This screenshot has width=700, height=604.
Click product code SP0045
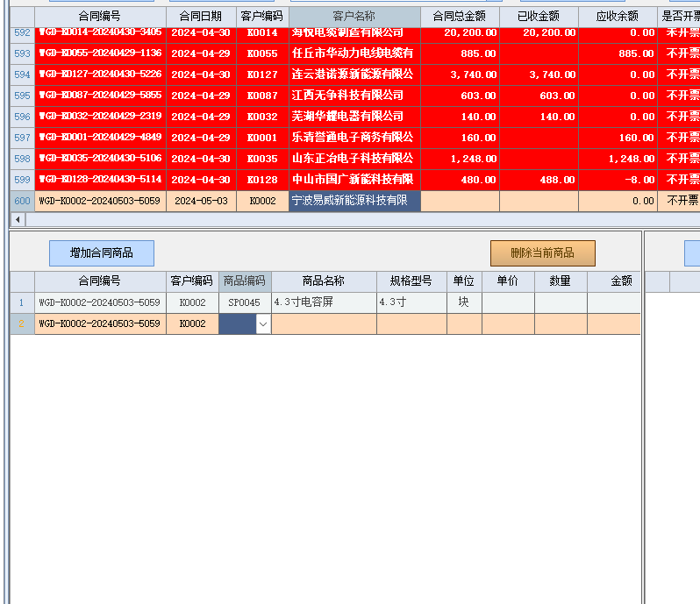(x=245, y=302)
